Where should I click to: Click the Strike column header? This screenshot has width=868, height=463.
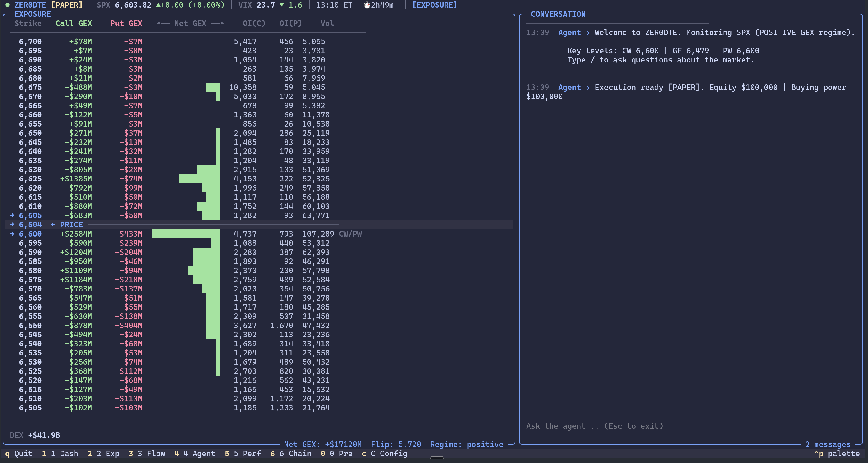coord(28,23)
